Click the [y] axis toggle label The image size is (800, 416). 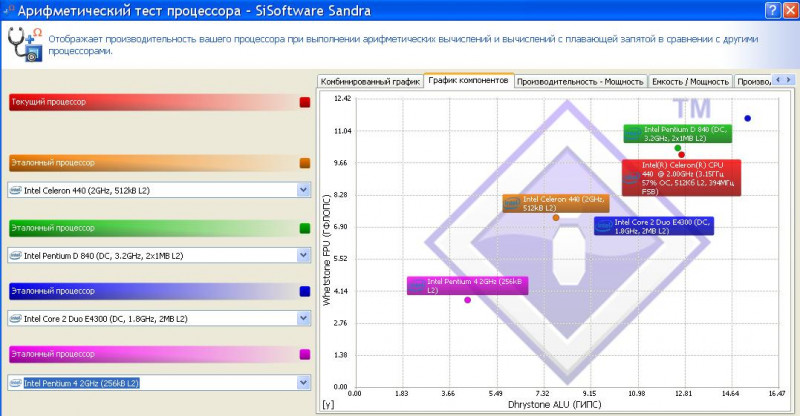tap(328, 405)
